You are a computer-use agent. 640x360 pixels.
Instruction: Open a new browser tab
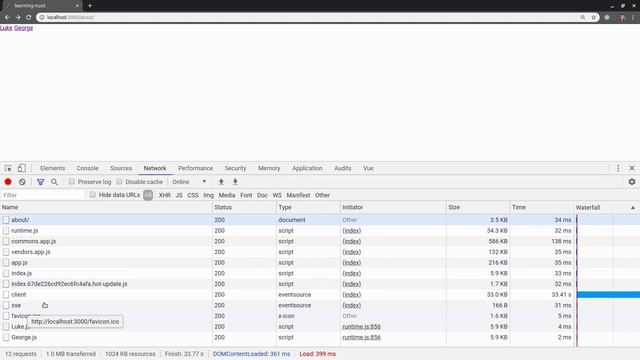click(x=90, y=6)
